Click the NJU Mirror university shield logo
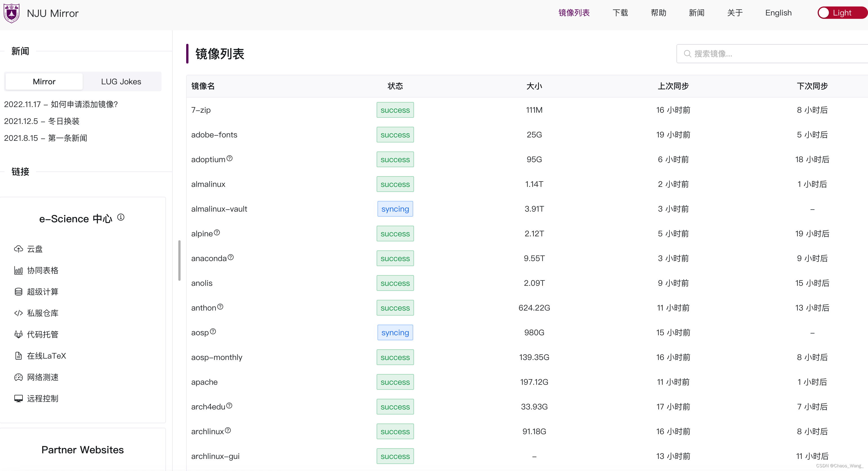 (12, 13)
